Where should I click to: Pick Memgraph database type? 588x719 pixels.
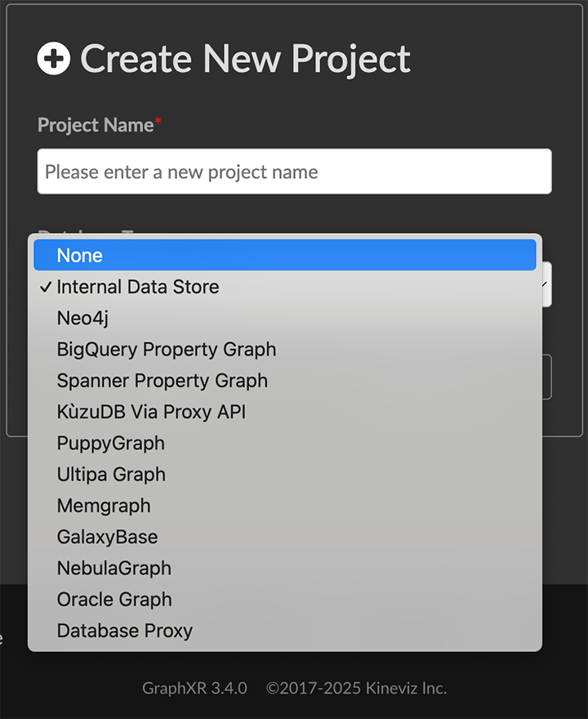pyautogui.click(x=104, y=506)
